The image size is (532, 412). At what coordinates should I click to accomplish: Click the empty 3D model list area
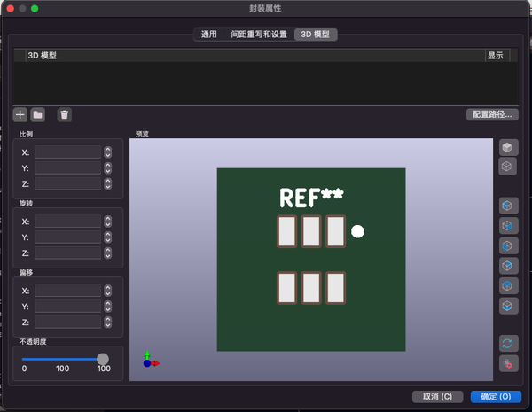click(x=266, y=83)
